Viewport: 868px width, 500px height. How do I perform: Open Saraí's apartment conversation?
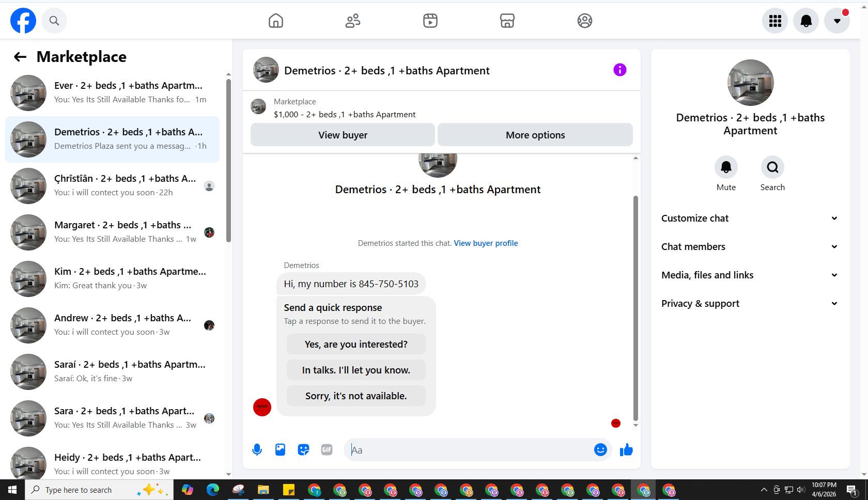point(112,372)
